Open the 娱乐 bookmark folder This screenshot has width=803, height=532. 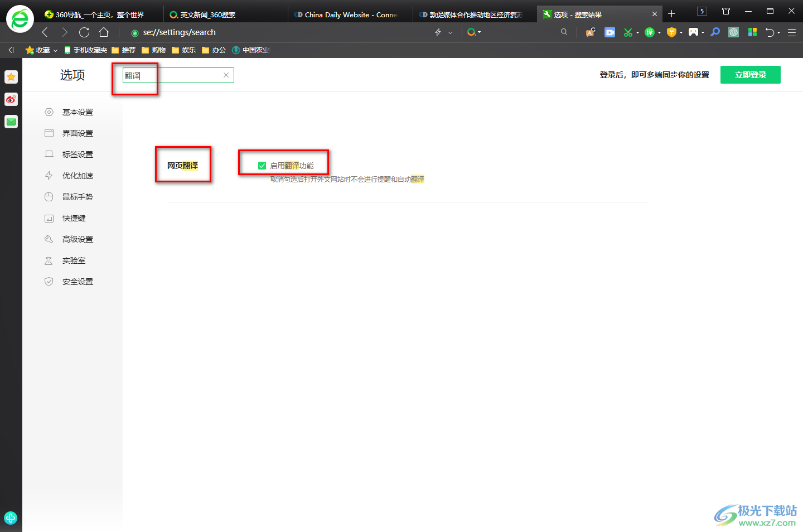(x=184, y=50)
